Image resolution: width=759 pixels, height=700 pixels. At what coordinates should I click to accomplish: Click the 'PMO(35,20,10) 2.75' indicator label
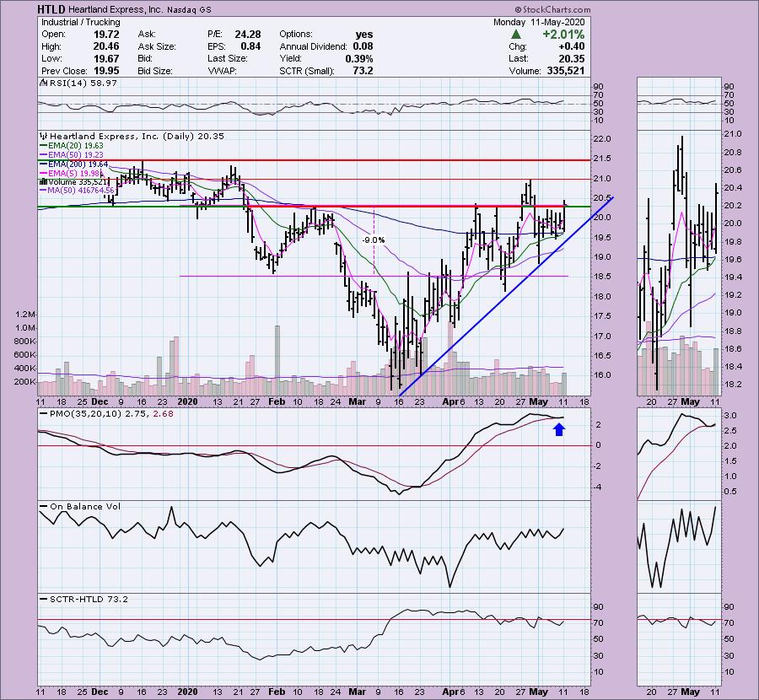click(99, 414)
